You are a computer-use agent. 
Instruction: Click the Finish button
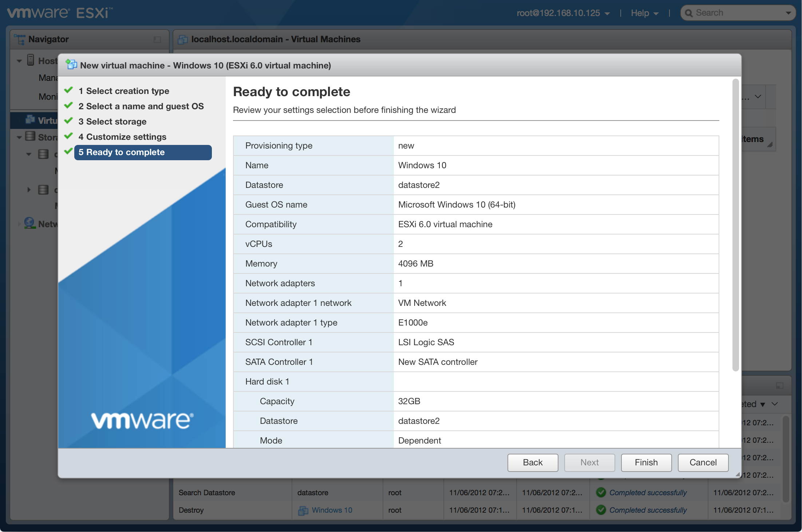pos(646,462)
